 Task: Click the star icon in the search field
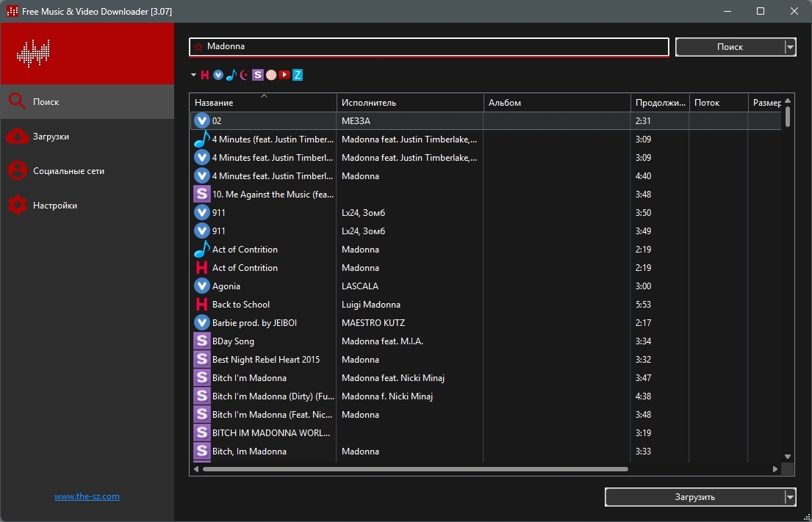(198, 46)
